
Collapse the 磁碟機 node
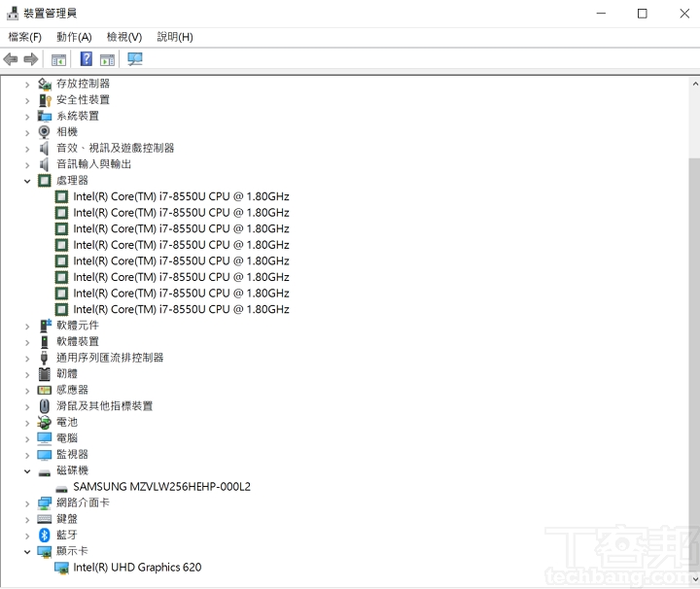click(x=27, y=471)
